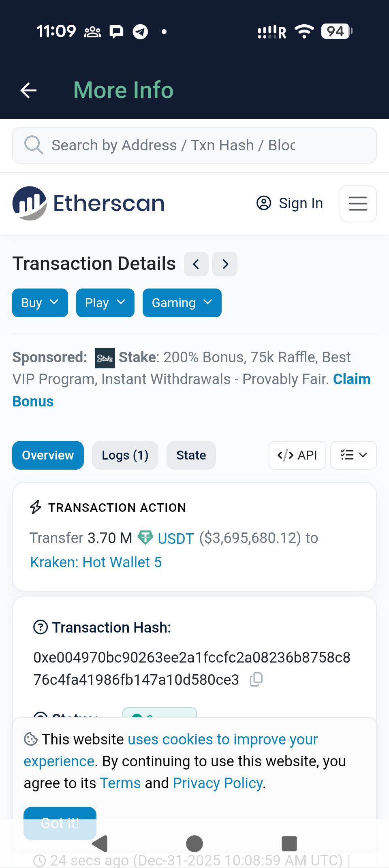Open the Buy dropdown

tap(39, 303)
